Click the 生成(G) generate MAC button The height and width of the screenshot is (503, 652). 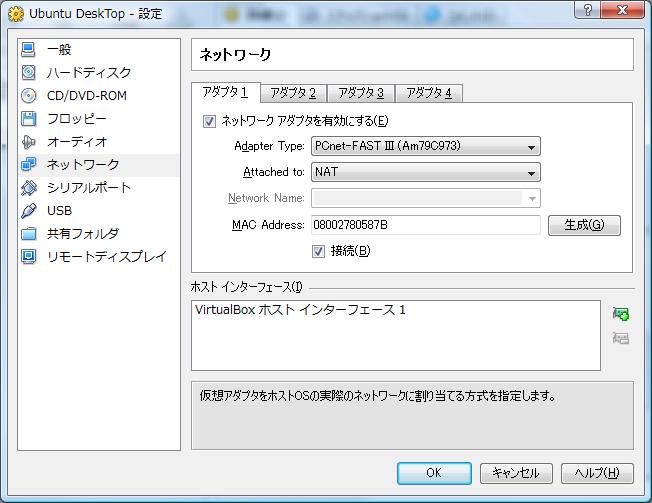pos(584,225)
